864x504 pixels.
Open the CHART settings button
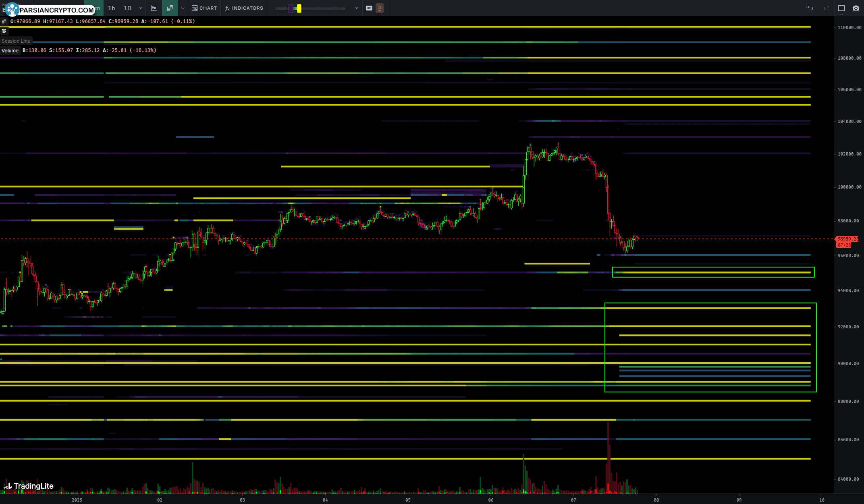tap(204, 8)
